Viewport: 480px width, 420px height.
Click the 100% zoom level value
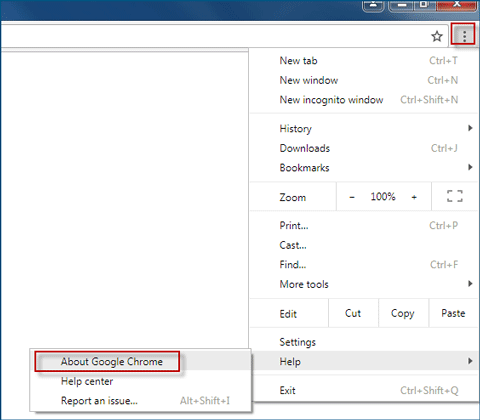[383, 197]
